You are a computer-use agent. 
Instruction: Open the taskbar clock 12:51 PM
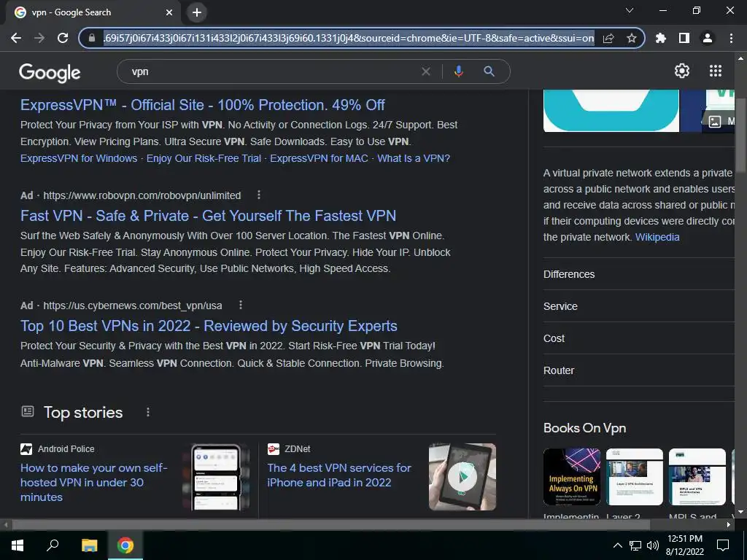684,545
